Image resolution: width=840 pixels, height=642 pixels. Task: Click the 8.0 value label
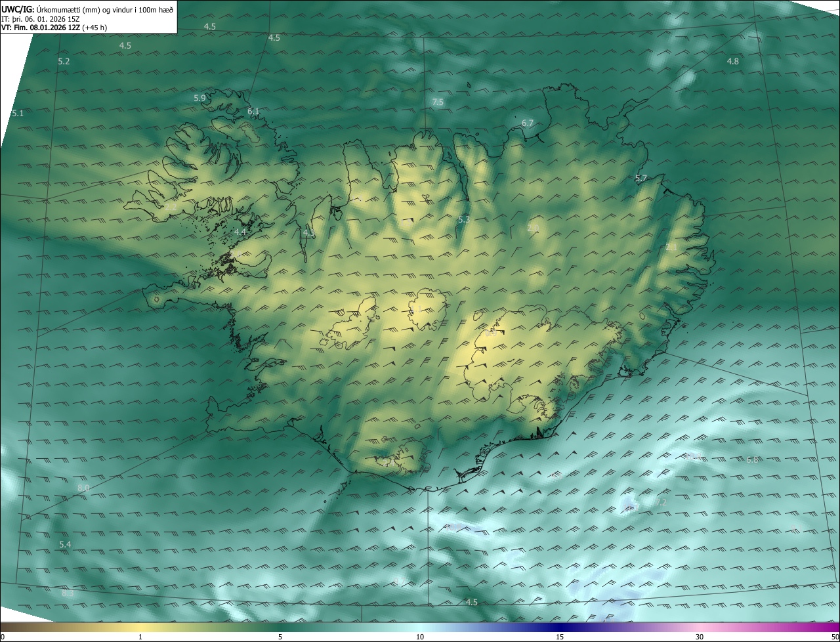pos(83,488)
